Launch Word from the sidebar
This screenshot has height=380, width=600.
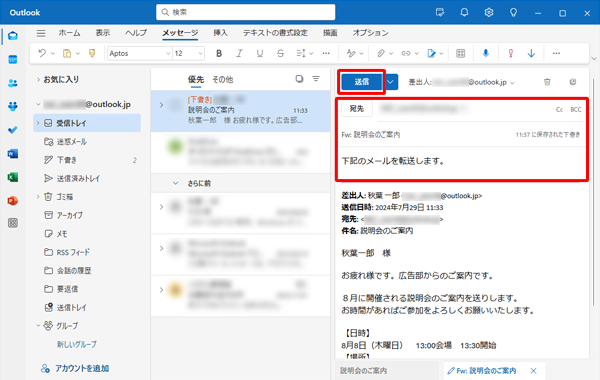click(13, 153)
